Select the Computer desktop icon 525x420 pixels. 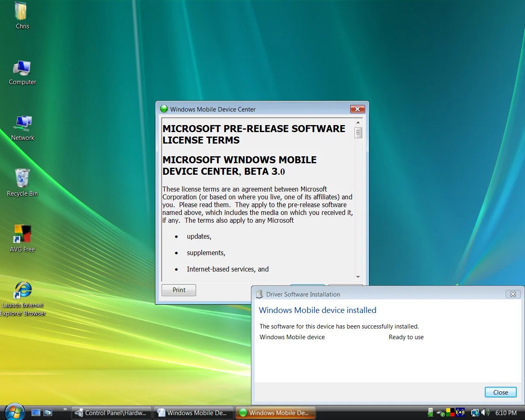click(x=22, y=72)
